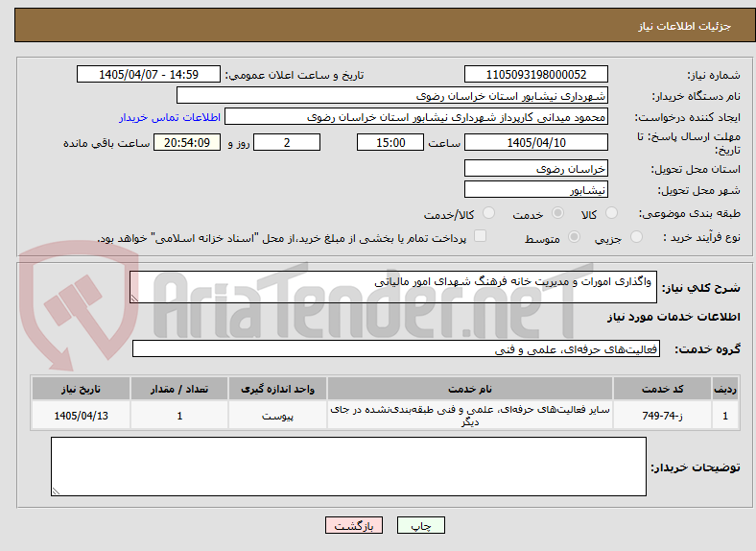The height and width of the screenshot is (551, 756).
Task: Click the ساعت باقی مانده label
Action: point(106,143)
